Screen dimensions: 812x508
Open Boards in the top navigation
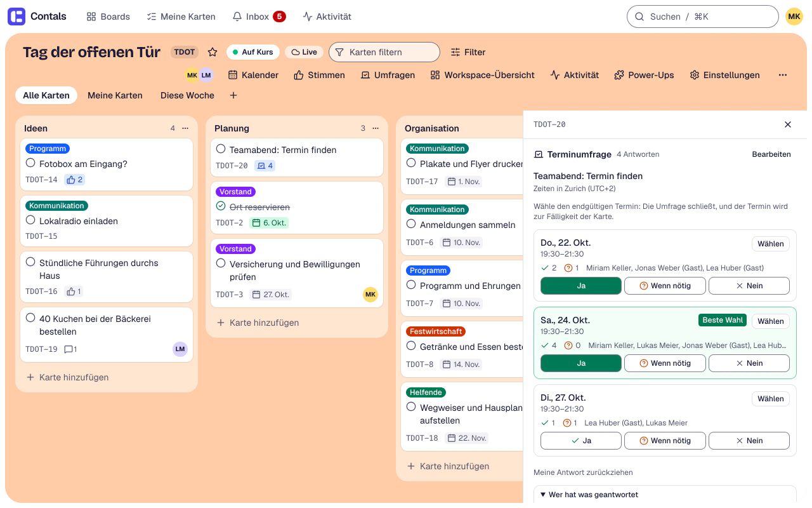(x=108, y=17)
